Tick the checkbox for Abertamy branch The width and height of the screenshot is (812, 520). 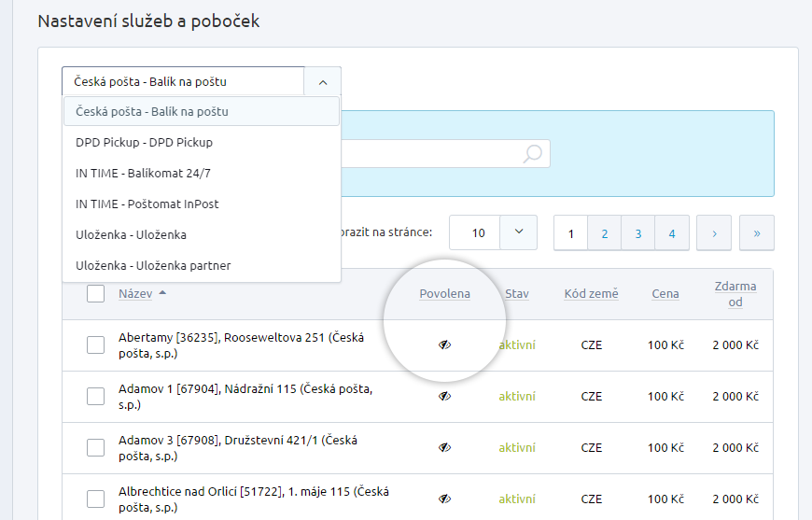(x=95, y=345)
